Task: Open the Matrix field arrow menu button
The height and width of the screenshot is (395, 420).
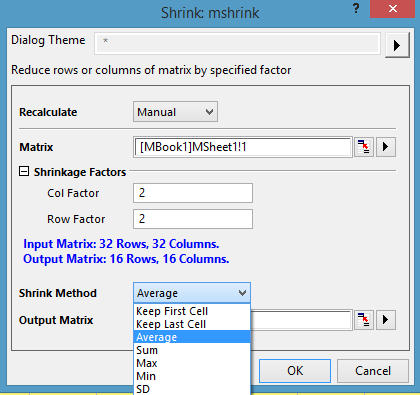Action: coord(386,147)
